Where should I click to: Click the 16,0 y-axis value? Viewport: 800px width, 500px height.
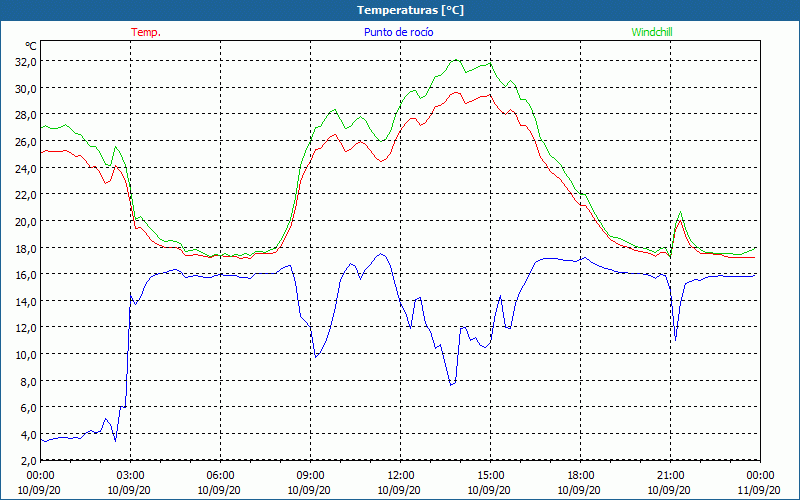tap(26, 274)
